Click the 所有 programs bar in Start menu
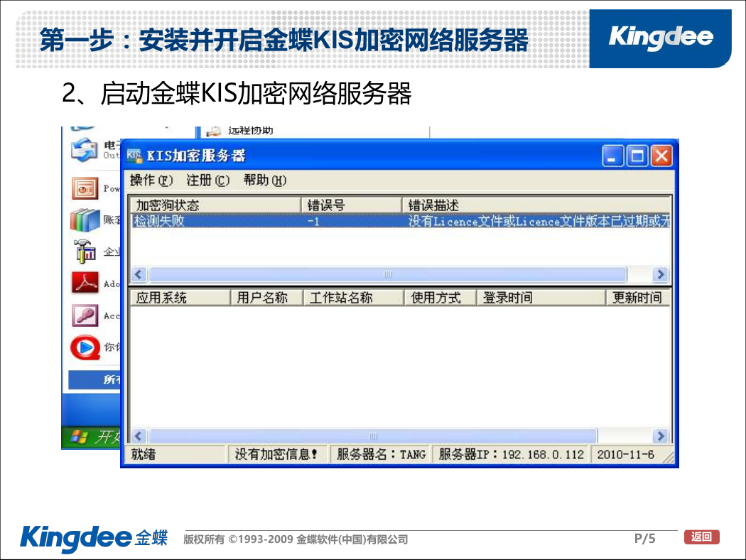The height and width of the screenshot is (560, 746). (x=94, y=379)
